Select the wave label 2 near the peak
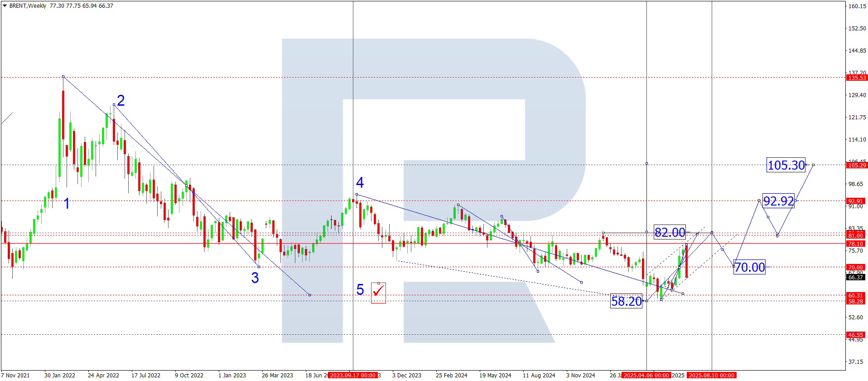 (x=121, y=100)
